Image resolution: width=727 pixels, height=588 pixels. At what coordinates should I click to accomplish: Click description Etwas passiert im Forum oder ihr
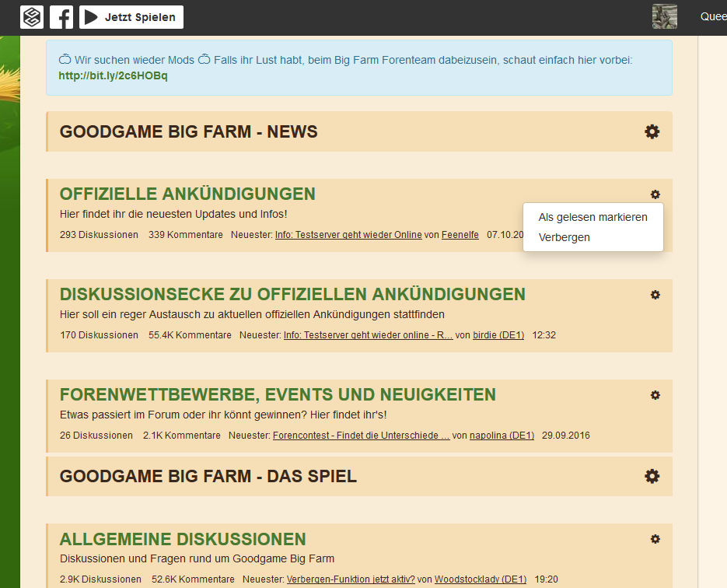(x=223, y=415)
